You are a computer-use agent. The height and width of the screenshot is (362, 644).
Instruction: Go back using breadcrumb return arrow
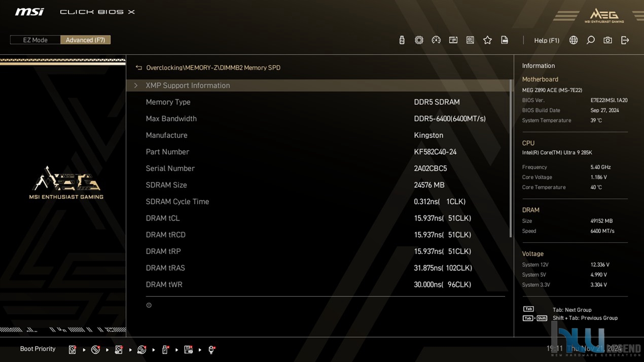point(138,67)
